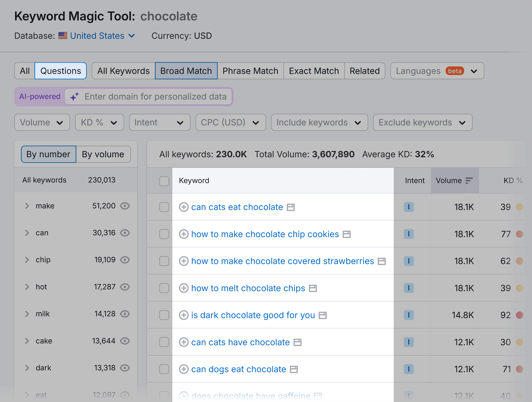532x402 pixels.
Task: Expand the 'hot' keyword group
Action: [27, 287]
